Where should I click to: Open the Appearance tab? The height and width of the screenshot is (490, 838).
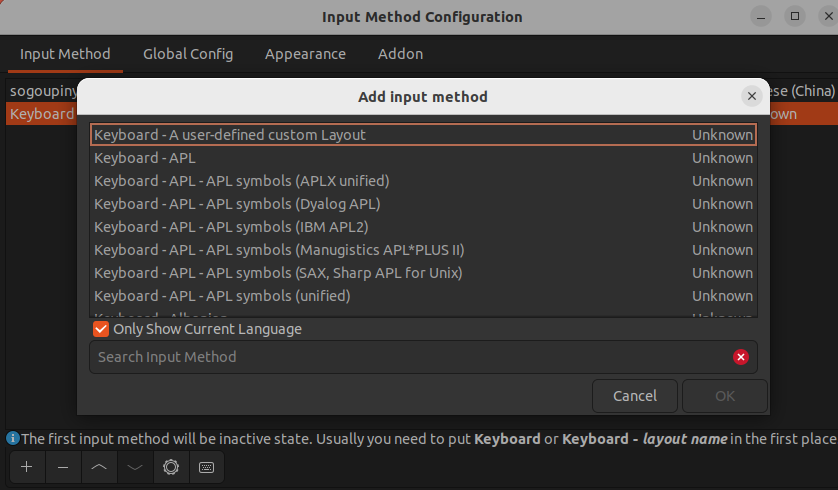(305, 54)
